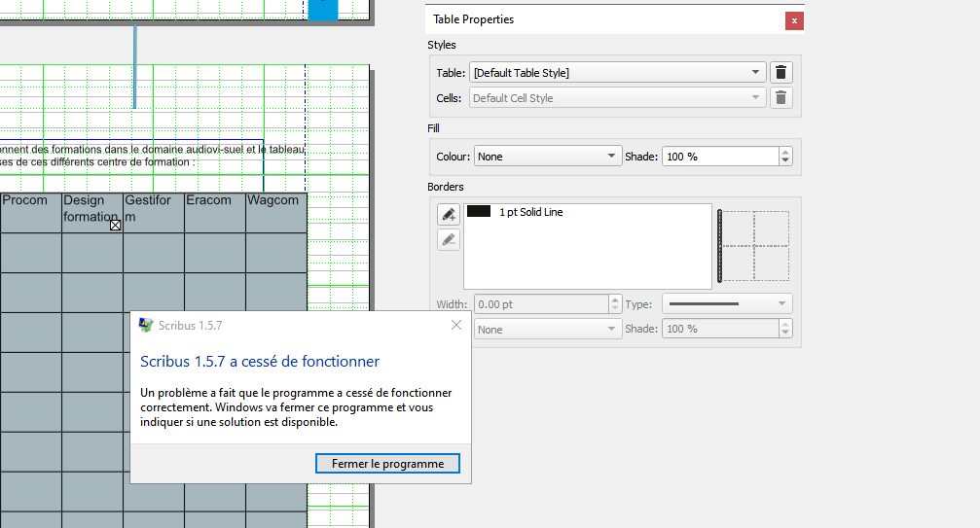
Task: Click the overflow marker in Design formation cell
Action: coord(115,225)
